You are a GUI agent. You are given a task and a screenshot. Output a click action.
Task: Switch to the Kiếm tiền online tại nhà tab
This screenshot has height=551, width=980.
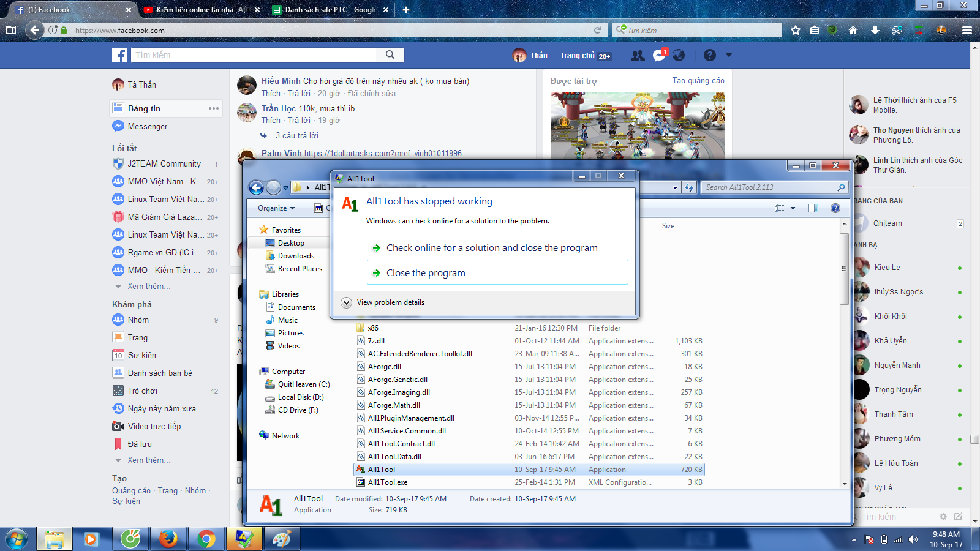(x=201, y=10)
